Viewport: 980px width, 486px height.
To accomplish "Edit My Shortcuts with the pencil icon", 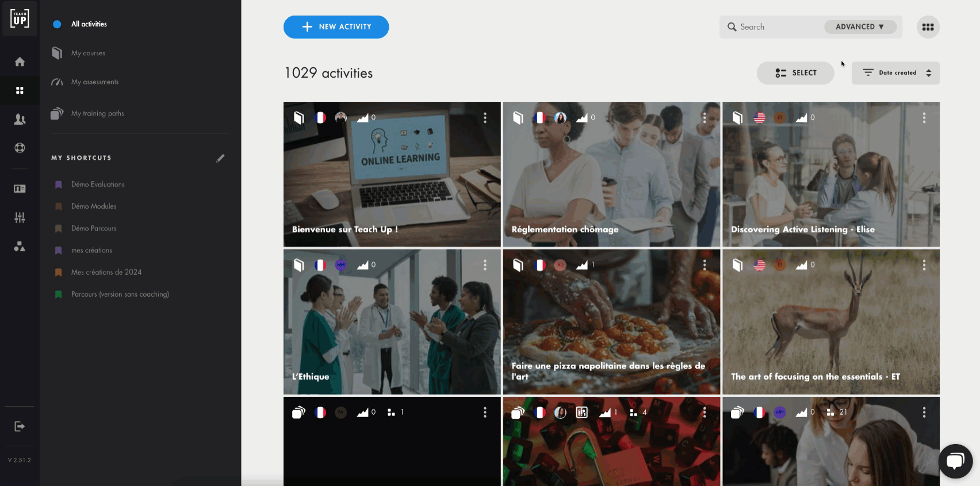I will (220, 158).
